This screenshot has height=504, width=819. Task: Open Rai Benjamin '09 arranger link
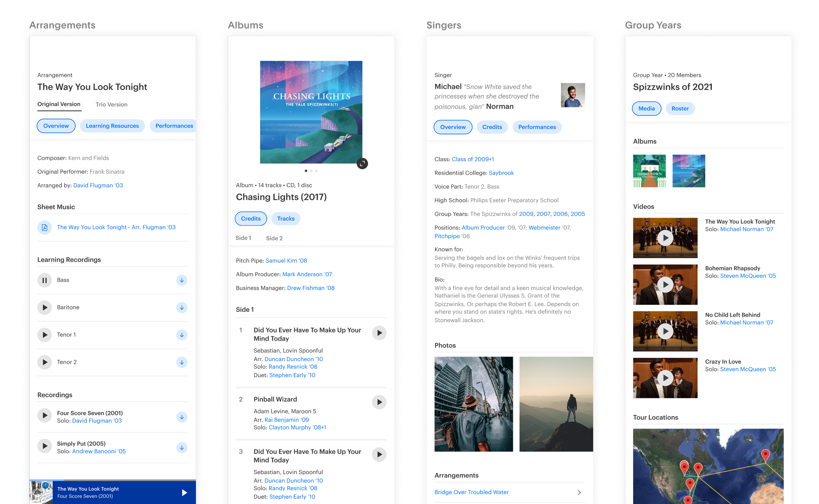[287, 420]
